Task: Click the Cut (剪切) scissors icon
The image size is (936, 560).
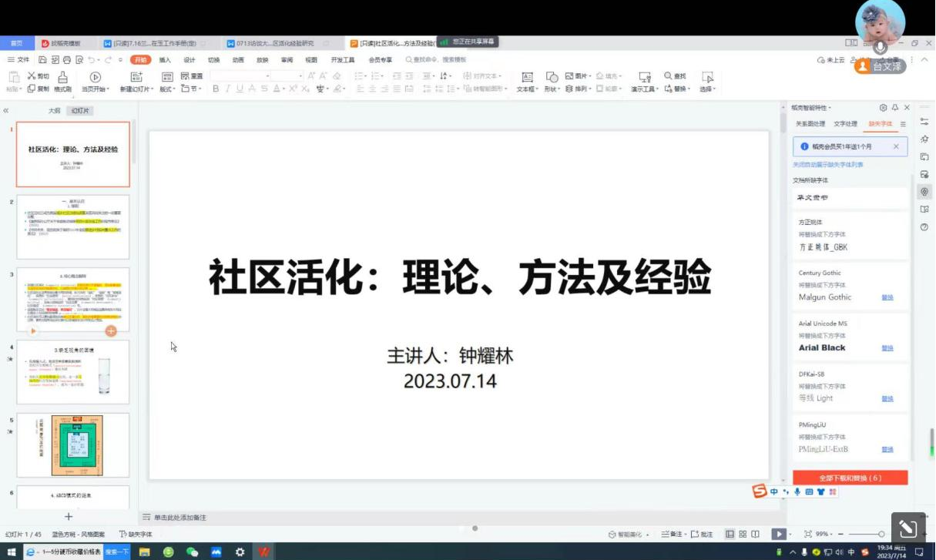Action: [32, 75]
